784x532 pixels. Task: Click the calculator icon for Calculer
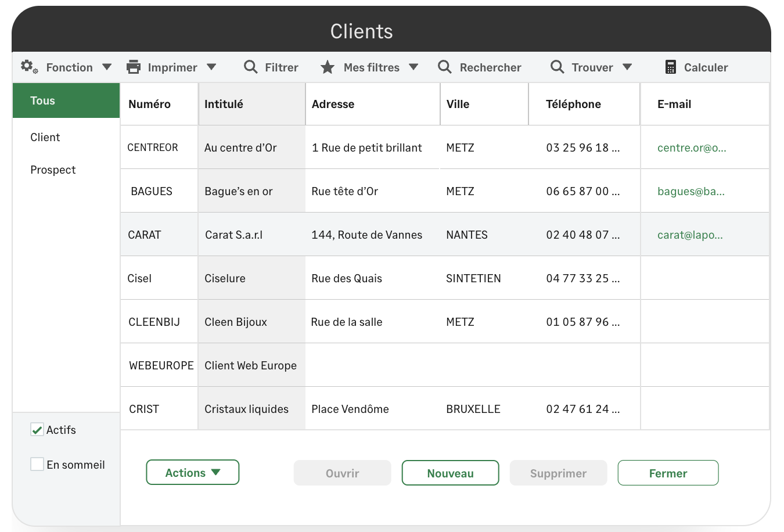click(671, 67)
